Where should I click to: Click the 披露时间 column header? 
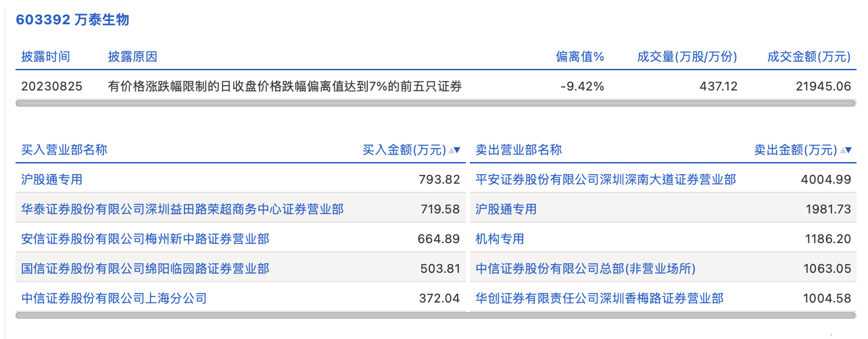click(45, 57)
